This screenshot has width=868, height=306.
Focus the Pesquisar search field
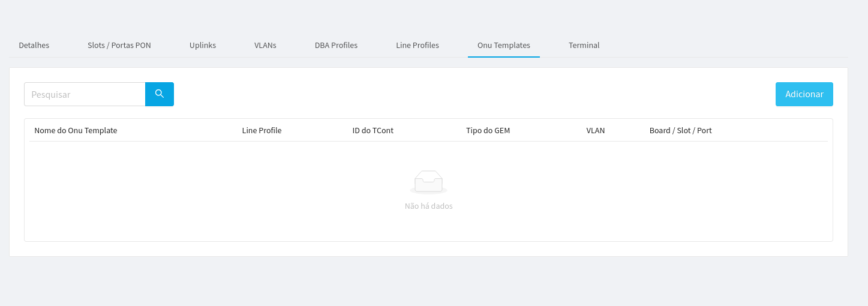[85, 94]
